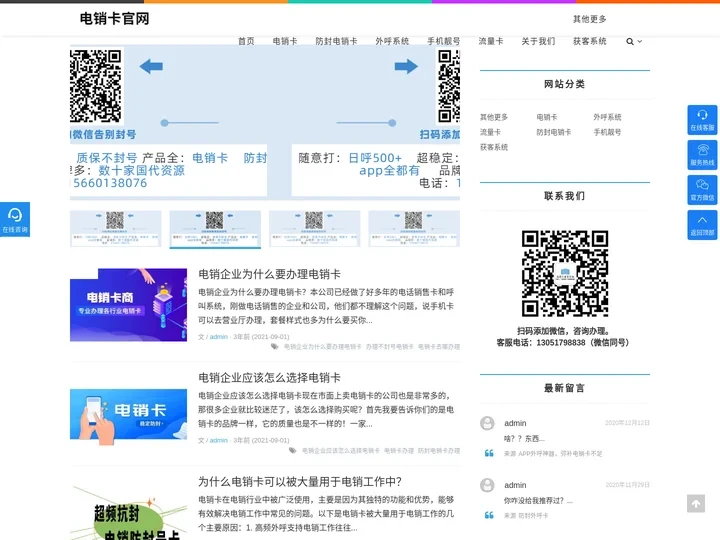Click tag icon under first article
This screenshot has height=540, width=720.
(274, 347)
